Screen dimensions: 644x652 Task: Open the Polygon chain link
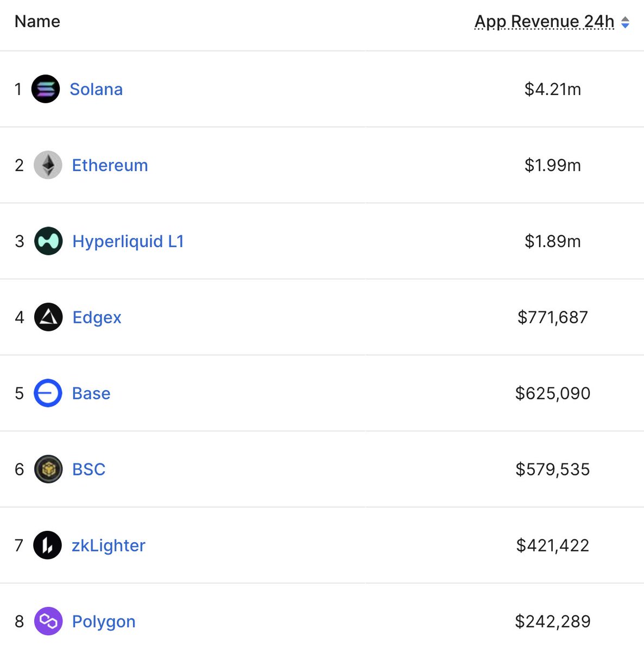click(104, 622)
